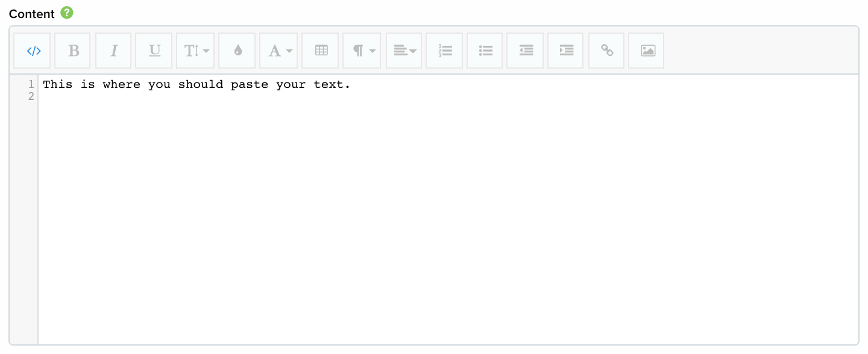Viewport: 868px width, 354px height.
Task: Open the text alignment dropdown
Action: 404,51
